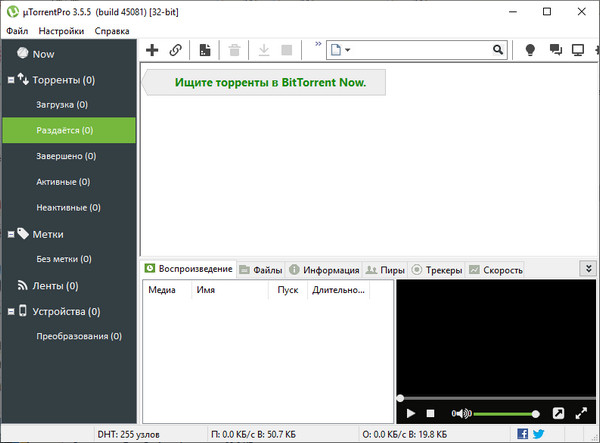This screenshot has height=443, width=600.
Task: Click the µTorrent logo in title bar
Action: (x=13, y=12)
